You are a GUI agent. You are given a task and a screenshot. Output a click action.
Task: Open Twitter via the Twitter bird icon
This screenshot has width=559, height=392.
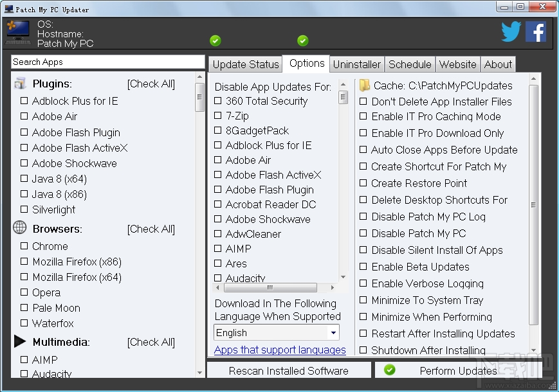511,30
